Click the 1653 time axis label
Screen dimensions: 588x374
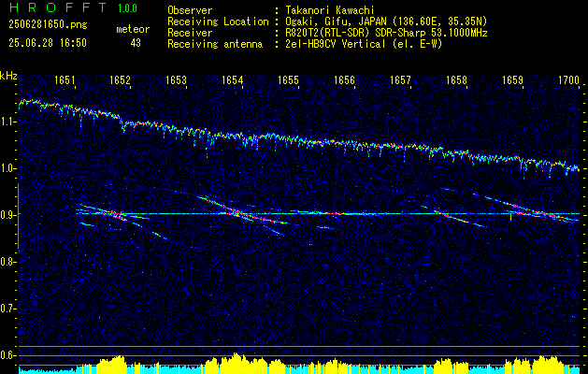(177, 80)
